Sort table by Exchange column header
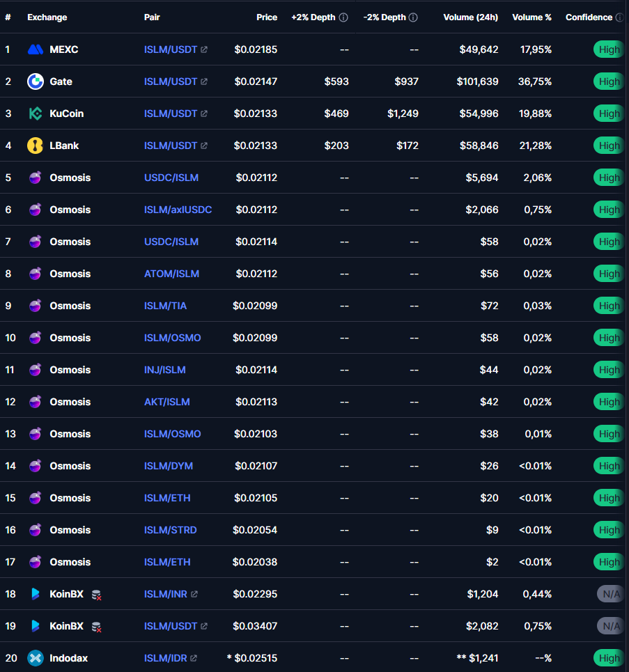629x672 pixels. tap(47, 17)
